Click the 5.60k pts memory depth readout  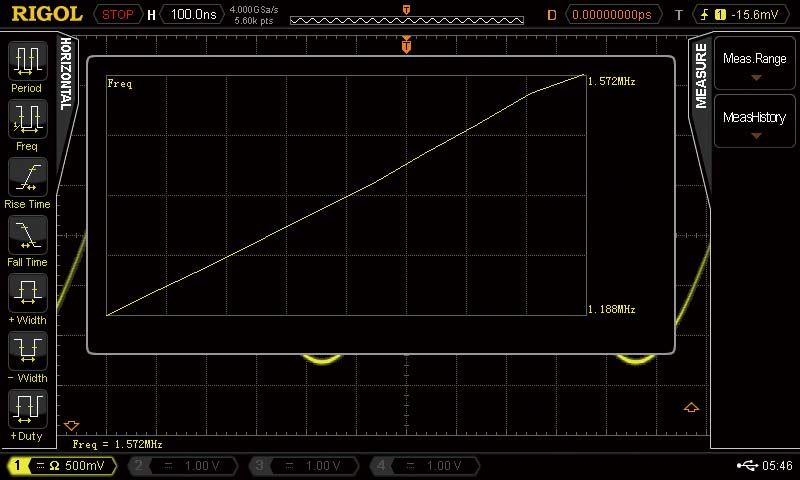(254, 21)
